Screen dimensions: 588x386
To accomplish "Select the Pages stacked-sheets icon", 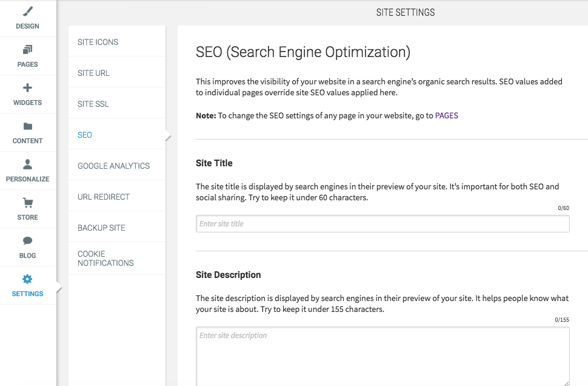I will pos(27,50).
